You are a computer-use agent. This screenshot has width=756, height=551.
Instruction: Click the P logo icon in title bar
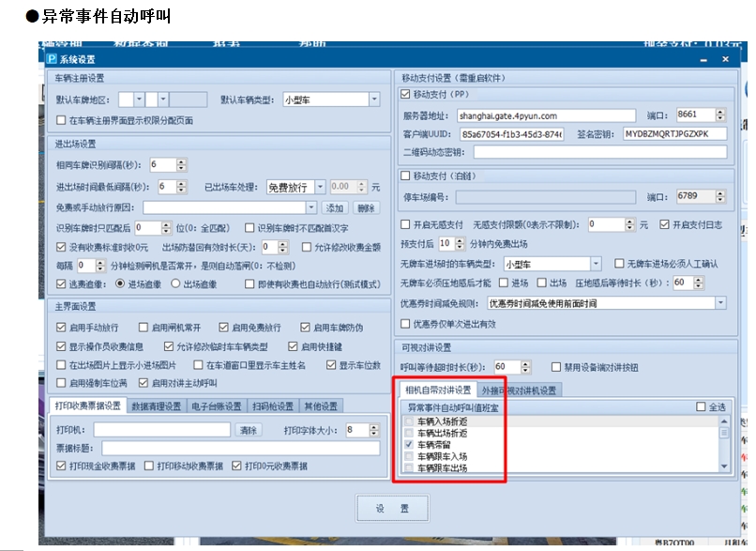pyautogui.click(x=53, y=59)
